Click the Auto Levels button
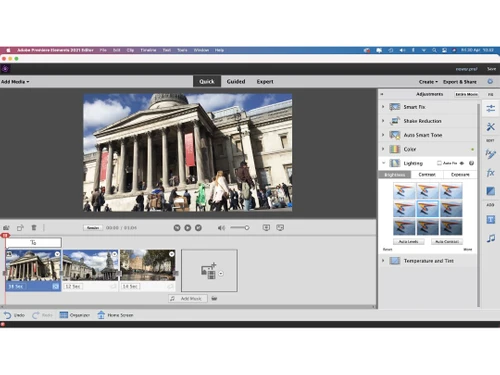The image size is (500, 375). (x=409, y=241)
